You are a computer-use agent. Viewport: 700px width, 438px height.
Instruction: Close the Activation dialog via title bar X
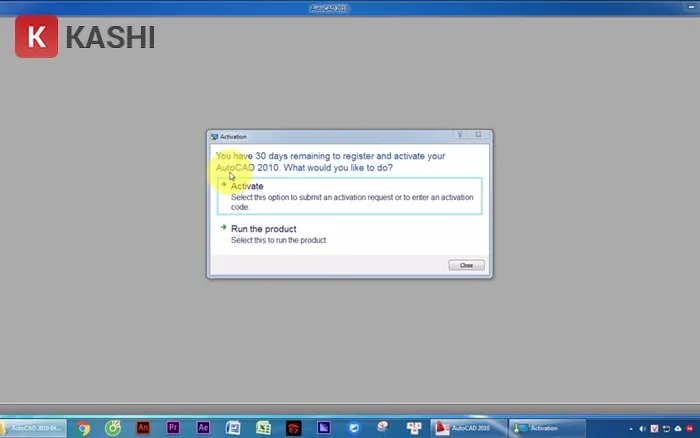point(478,134)
